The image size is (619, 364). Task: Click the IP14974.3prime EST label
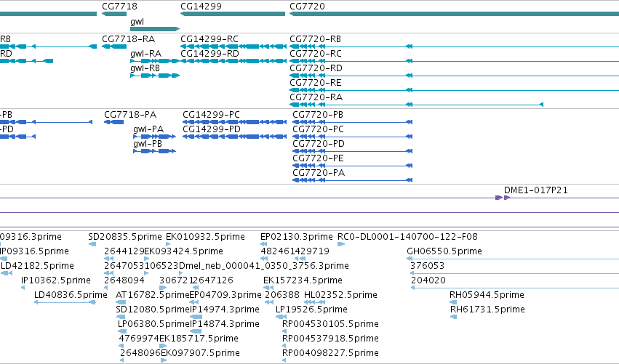(225, 310)
